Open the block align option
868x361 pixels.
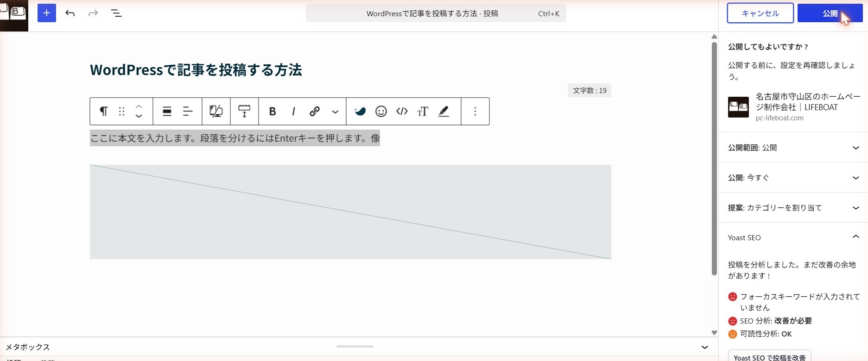pos(167,111)
